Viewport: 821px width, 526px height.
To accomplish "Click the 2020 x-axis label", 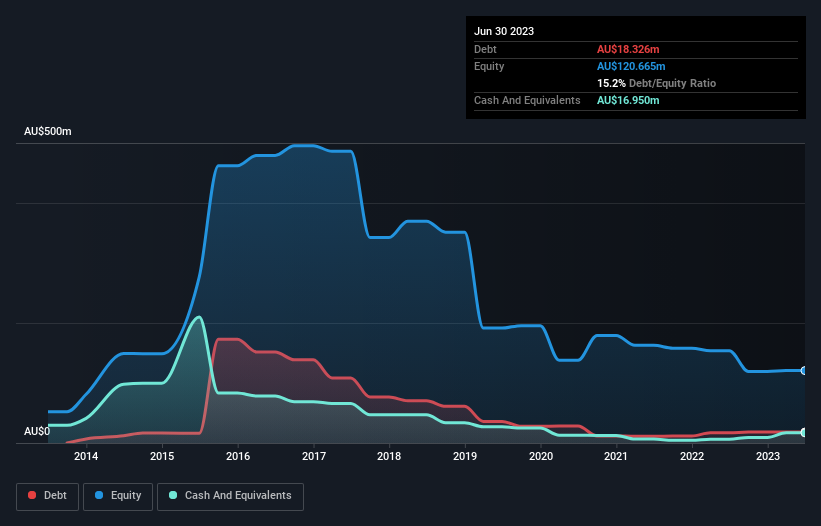I will 541,456.
